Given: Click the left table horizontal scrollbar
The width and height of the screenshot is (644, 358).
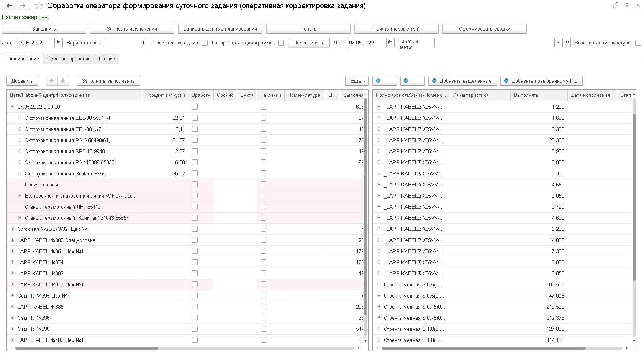Looking at the screenshot, I should pos(87,348).
